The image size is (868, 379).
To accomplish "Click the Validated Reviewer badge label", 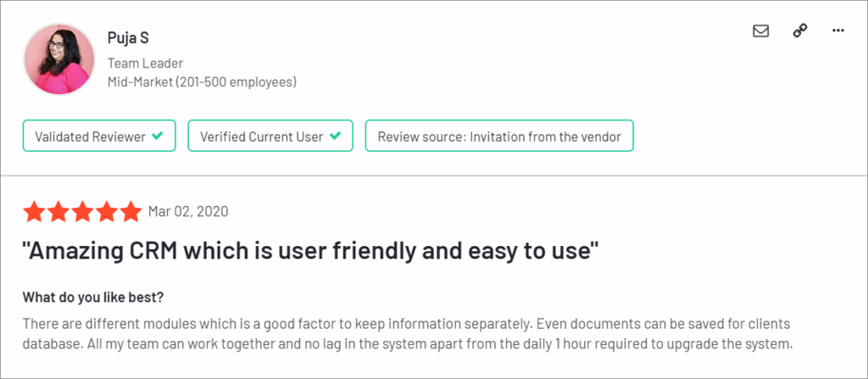I will pyautogui.click(x=89, y=136).
